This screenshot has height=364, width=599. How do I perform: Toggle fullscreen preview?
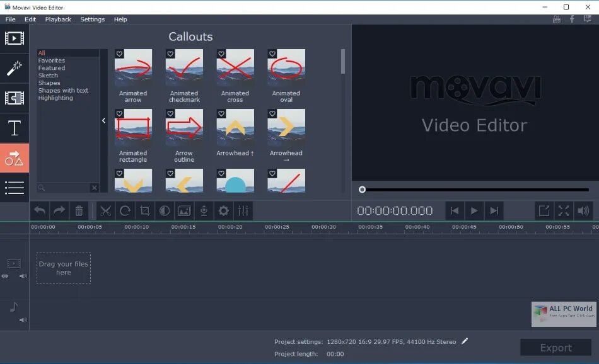pos(564,210)
